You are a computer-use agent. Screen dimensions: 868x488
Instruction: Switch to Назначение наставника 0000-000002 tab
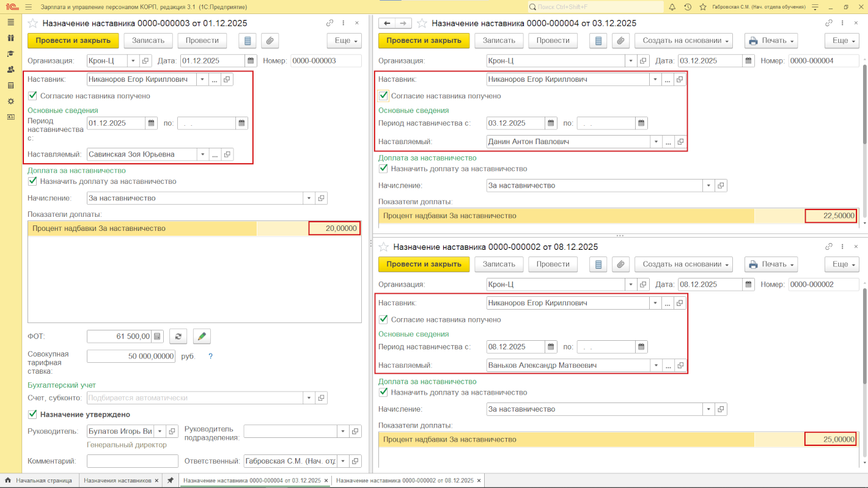pyautogui.click(x=404, y=481)
